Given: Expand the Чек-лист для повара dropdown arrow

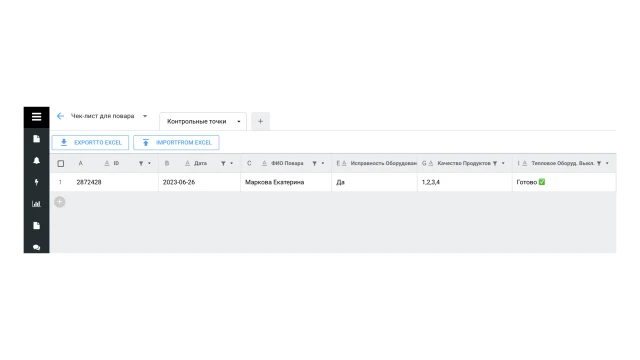Looking at the screenshot, I should click(x=145, y=116).
